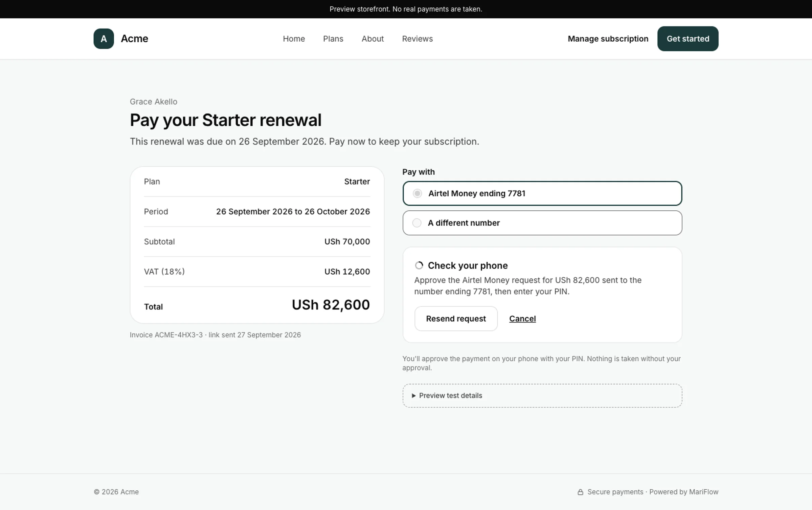Cancel the payment request
812x510 pixels.
[x=522, y=319]
